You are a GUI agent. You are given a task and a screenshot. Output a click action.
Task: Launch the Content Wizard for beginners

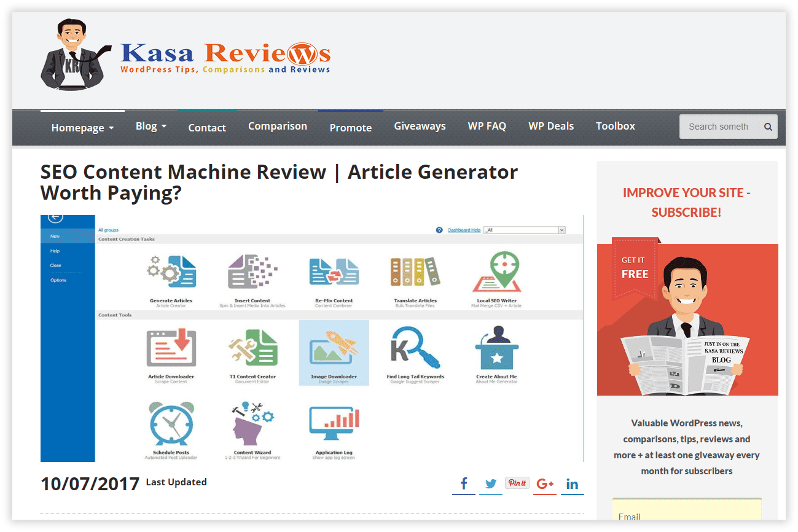252,429
